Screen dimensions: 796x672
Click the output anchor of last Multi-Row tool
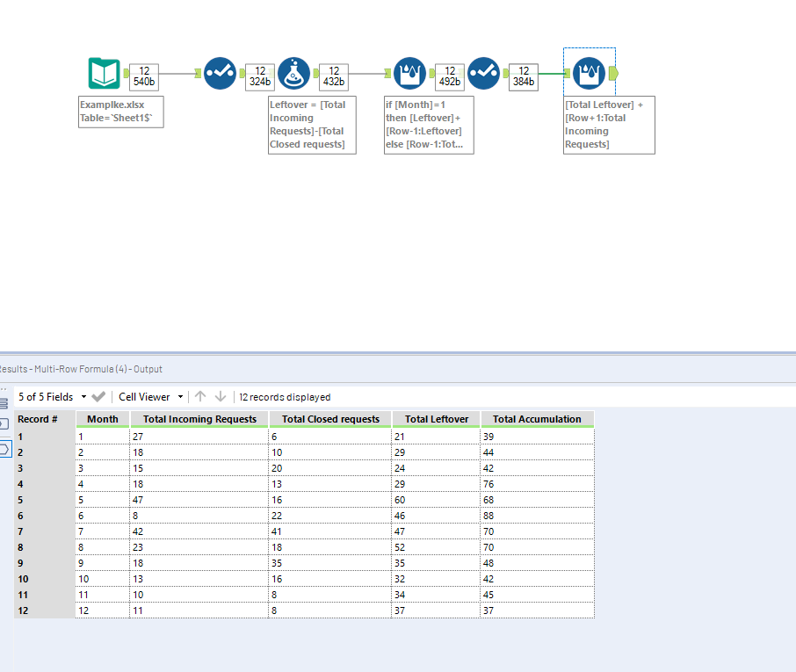coord(612,74)
